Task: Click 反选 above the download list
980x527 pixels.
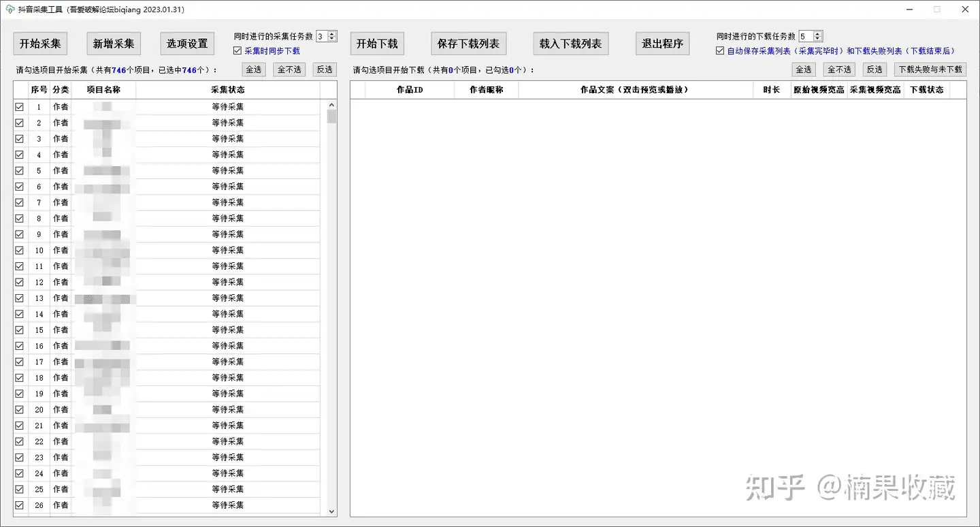Action: 875,69
